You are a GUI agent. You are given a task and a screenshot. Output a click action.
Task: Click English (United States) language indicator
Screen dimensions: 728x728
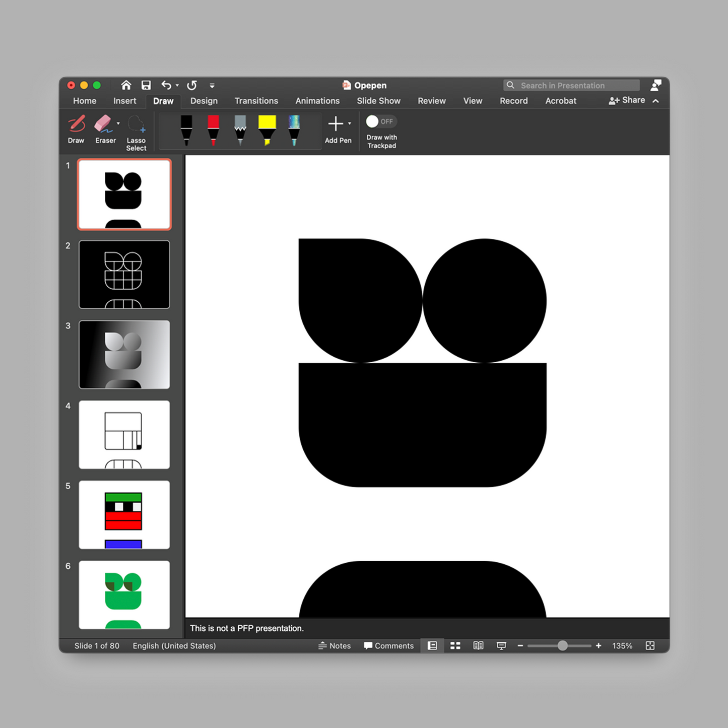coord(174,646)
